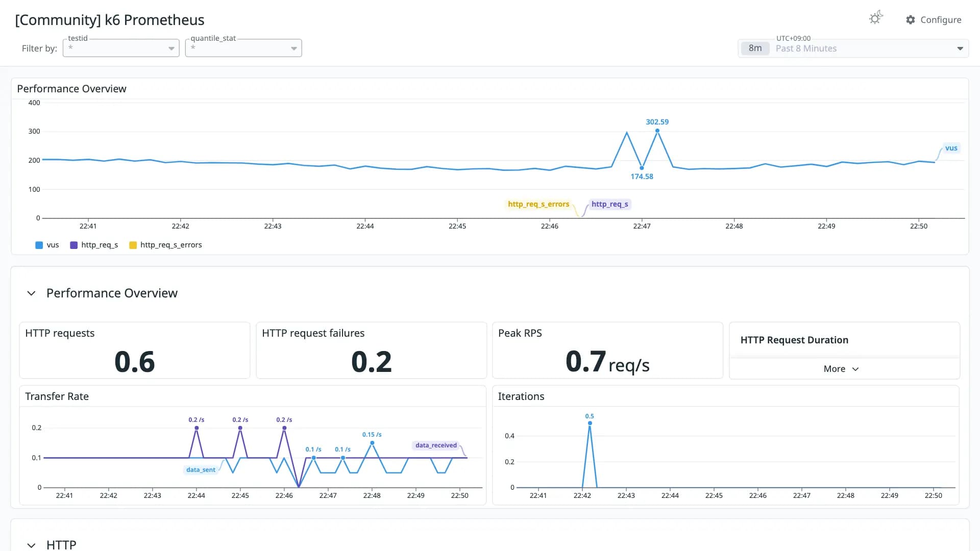Viewport: 980px width, 551px height.
Task: Click the data_received label in Transfer Rate
Action: pos(436,445)
